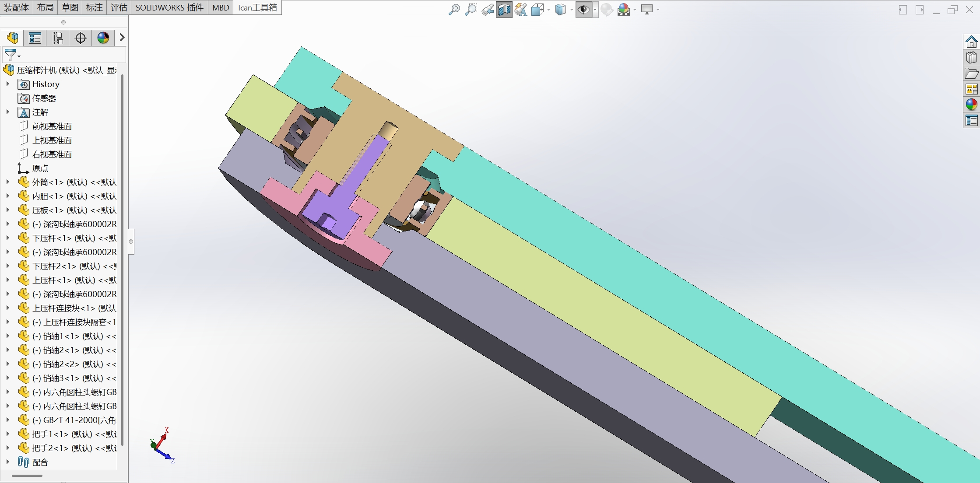Click the Apply Scene icon
The height and width of the screenshot is (483, 980).
tap(624, 10)
